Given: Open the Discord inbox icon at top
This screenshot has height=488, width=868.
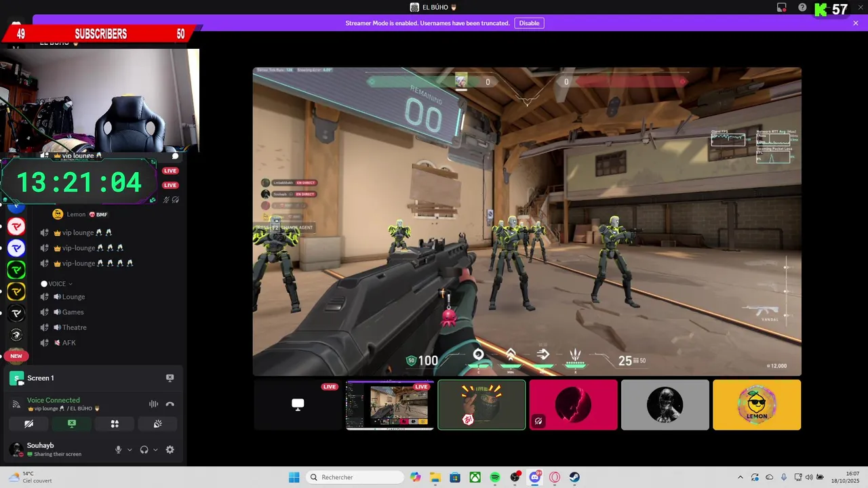Looking at the screenshot, I should [782, 7].
